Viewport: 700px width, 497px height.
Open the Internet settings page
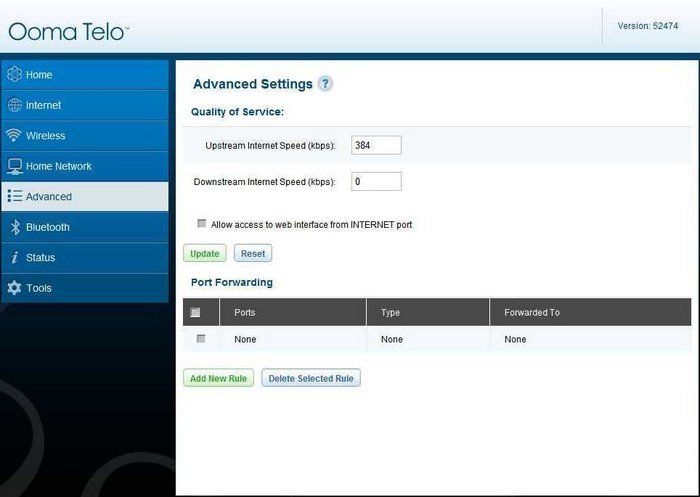[x=85, y=105]
